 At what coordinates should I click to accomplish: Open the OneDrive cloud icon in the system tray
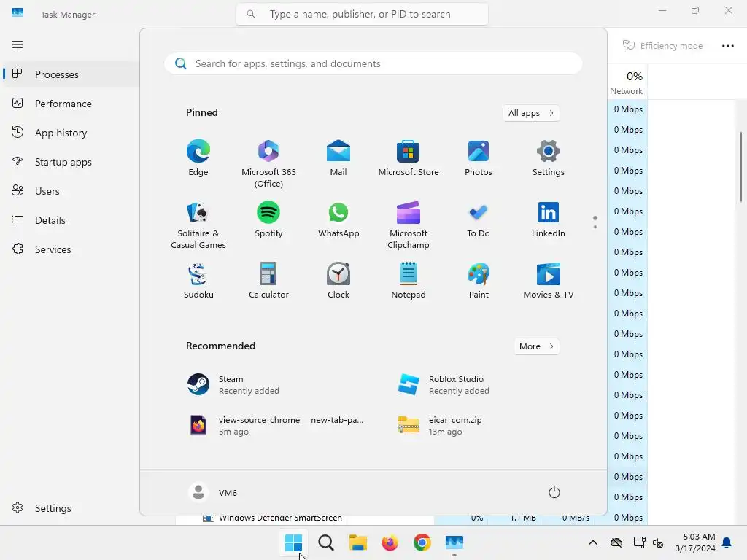point(616,542)
